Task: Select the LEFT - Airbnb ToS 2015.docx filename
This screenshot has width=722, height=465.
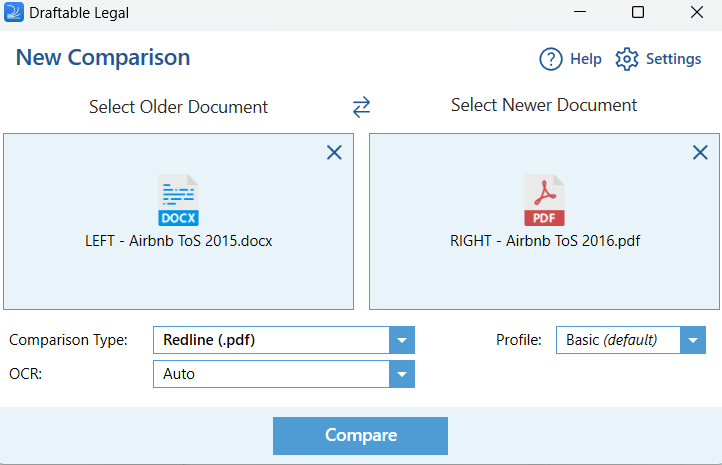Action: pyautogui.click(x=179, y=241)
